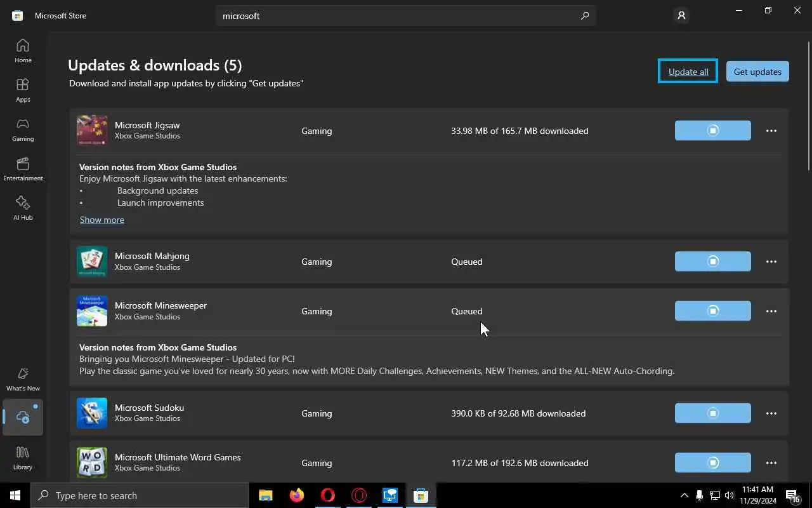This screenshot has height=508, width=812.
Task: Click the taskbar search box
Action: click(x=140, y=495)
